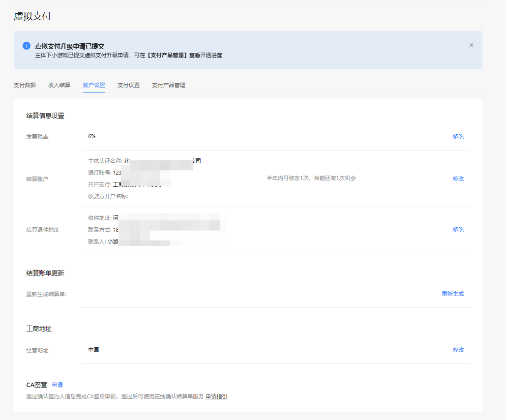Screen dimensions: 506x420
Task: Dismiss the 虚拟支付升级申请 notification banner
Action: click(x=471, y=45)
